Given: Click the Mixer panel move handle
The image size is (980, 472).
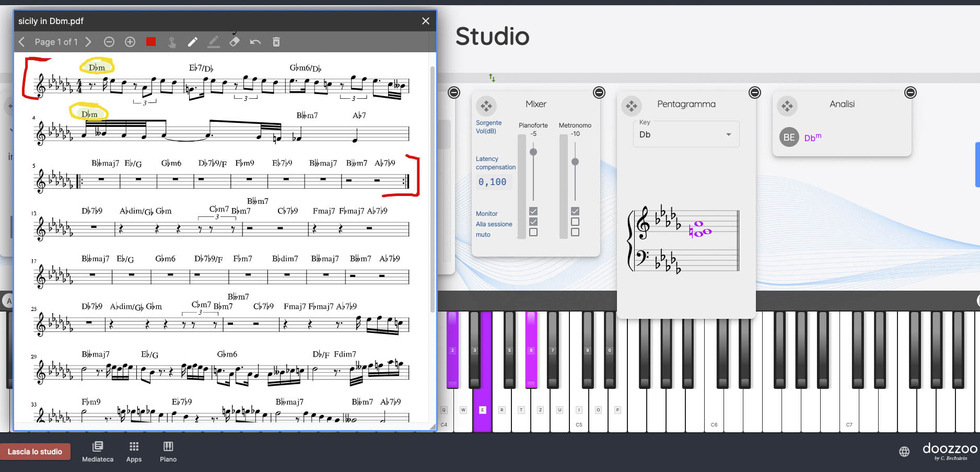Looking at the screenshot, I should (486, 106).
